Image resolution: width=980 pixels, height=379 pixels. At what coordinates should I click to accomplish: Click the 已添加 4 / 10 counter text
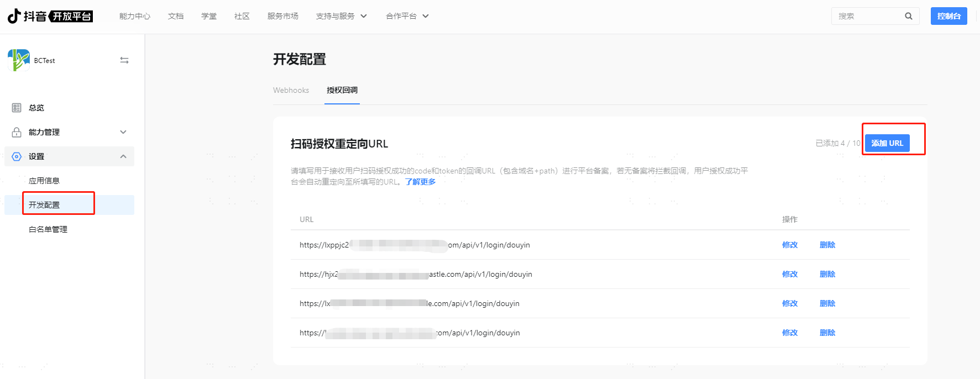tap(838, 143)
